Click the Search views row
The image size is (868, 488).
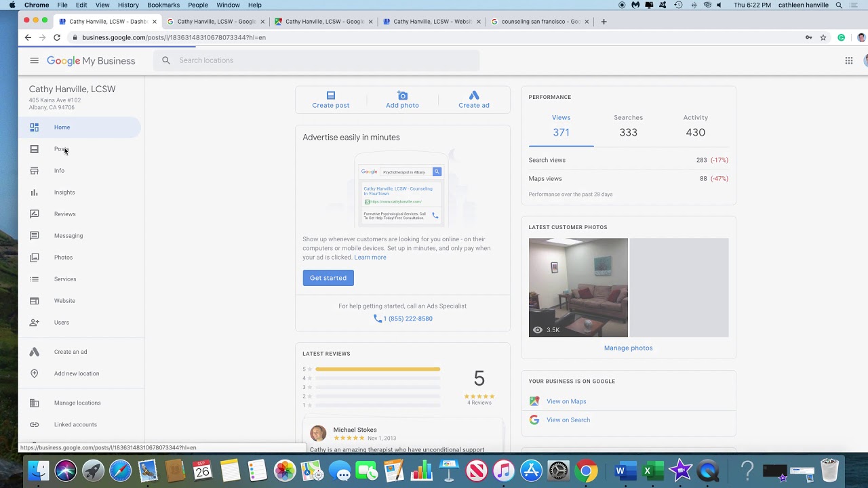click(629, 160)
